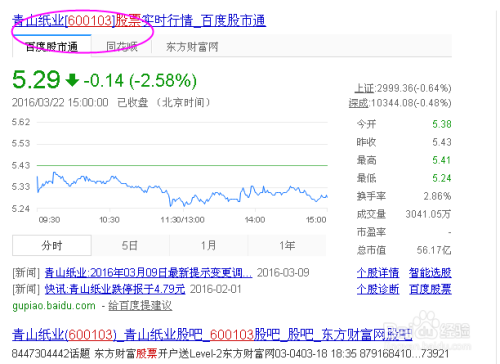Image resolution: width=500 pixels, height=364 pixels.
Task: Open news 快讯:青山纸业跌停报于4.79元
Action: (115, 289)
